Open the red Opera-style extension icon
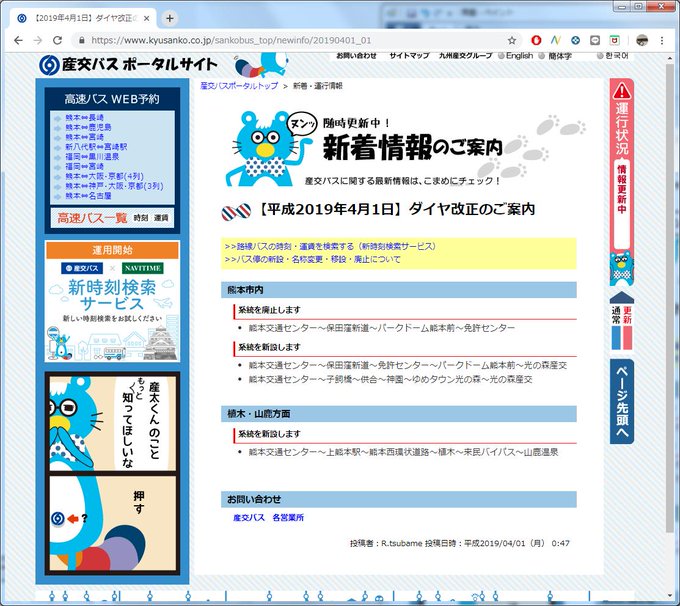Viewport: 680px width, 606px height. [536, 40]
